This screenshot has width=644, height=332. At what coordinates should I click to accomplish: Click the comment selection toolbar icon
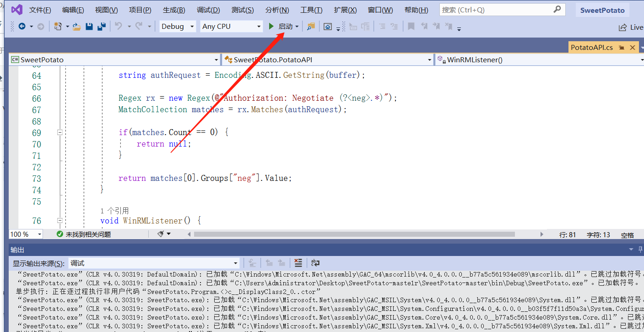353,27
